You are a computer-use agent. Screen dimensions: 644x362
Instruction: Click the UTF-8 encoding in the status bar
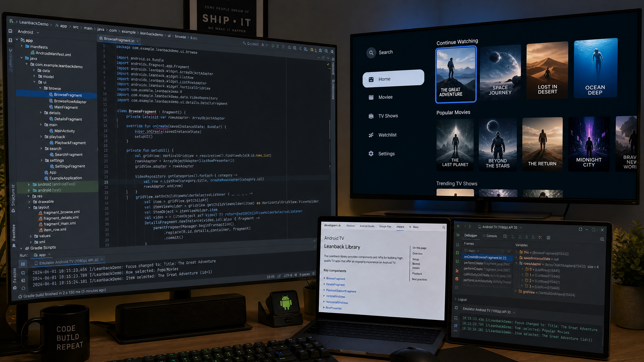point(288,276)
